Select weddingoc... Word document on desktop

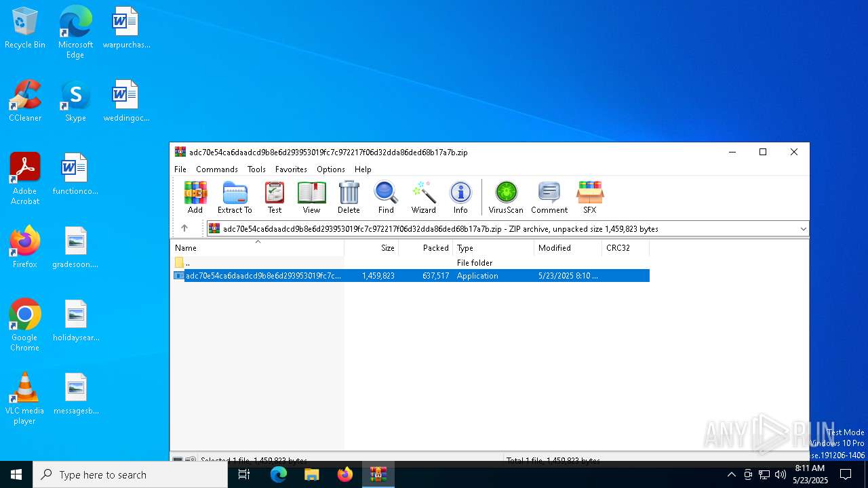tap(126, 102)
